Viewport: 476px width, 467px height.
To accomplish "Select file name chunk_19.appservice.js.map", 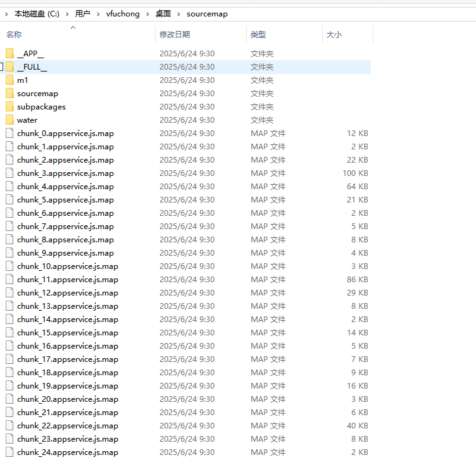I will click(x=67, y=386).
